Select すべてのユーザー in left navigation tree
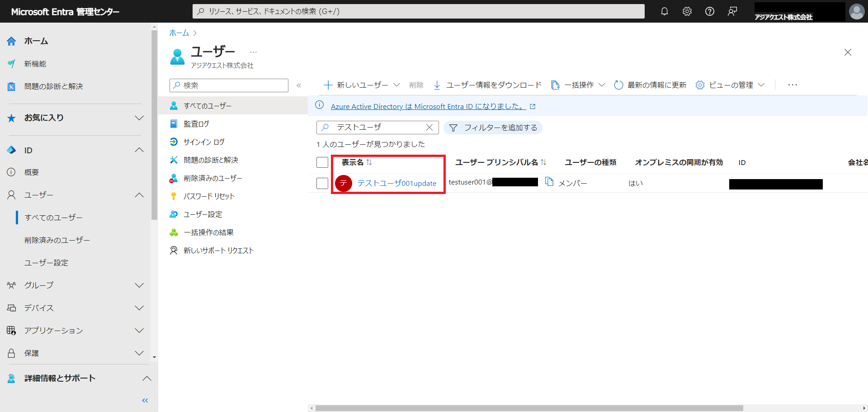The height and width of the screenshot is (412, 868). click(53, 218)
